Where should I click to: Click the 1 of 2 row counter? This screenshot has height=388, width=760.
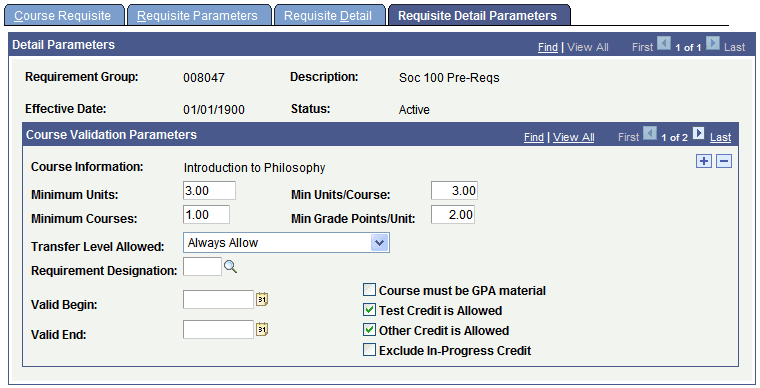point(674,138)
